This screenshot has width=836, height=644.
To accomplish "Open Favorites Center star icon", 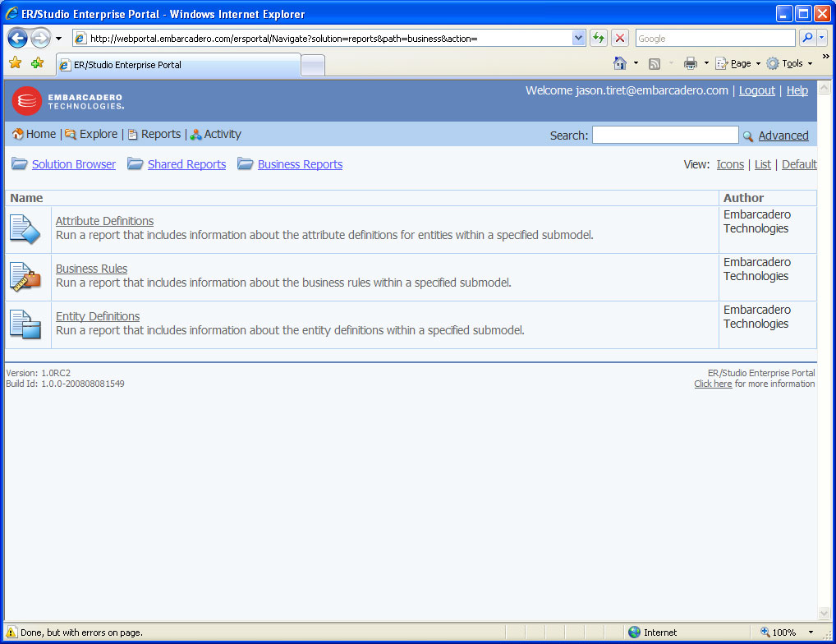I will (16, 63).
